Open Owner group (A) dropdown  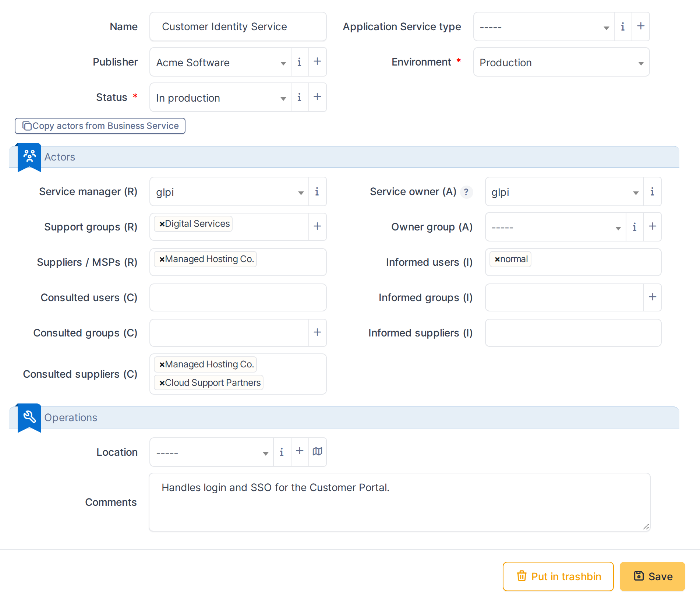556,227
